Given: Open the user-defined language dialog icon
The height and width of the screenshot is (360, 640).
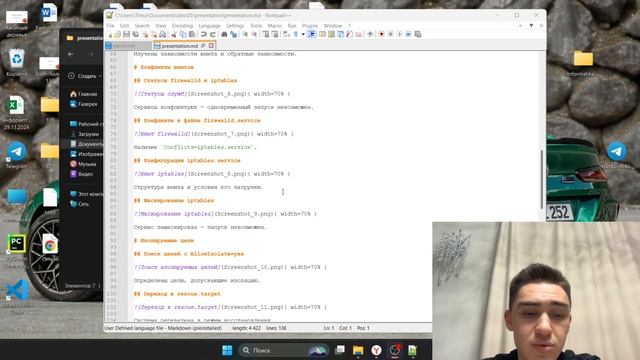Looking at the screenshot, I should (x=322, y=34).
